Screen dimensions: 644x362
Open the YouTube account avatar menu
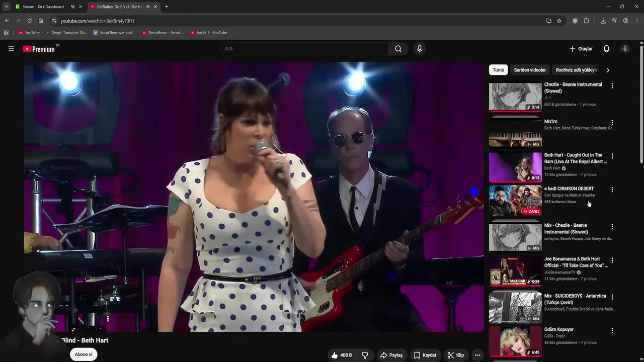pos(625,49)
